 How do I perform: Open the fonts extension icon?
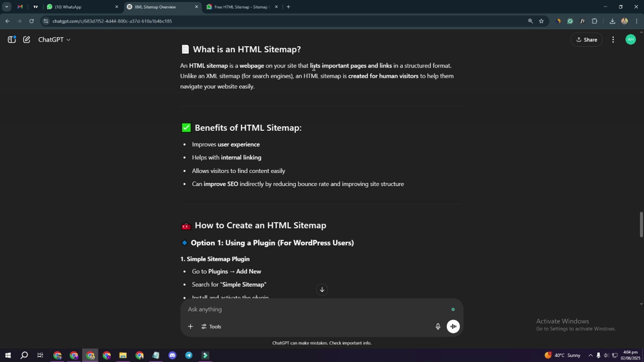click(582, 21)
